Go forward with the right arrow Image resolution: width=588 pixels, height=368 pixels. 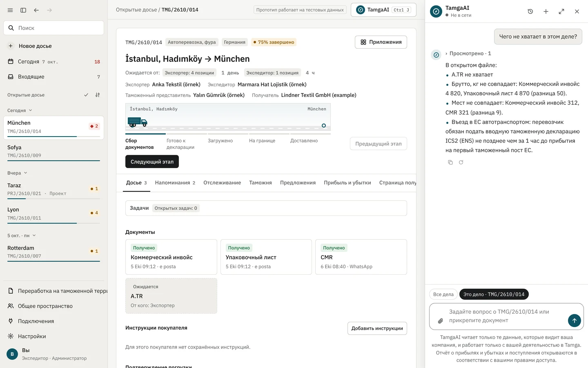(x=49, y=10)
